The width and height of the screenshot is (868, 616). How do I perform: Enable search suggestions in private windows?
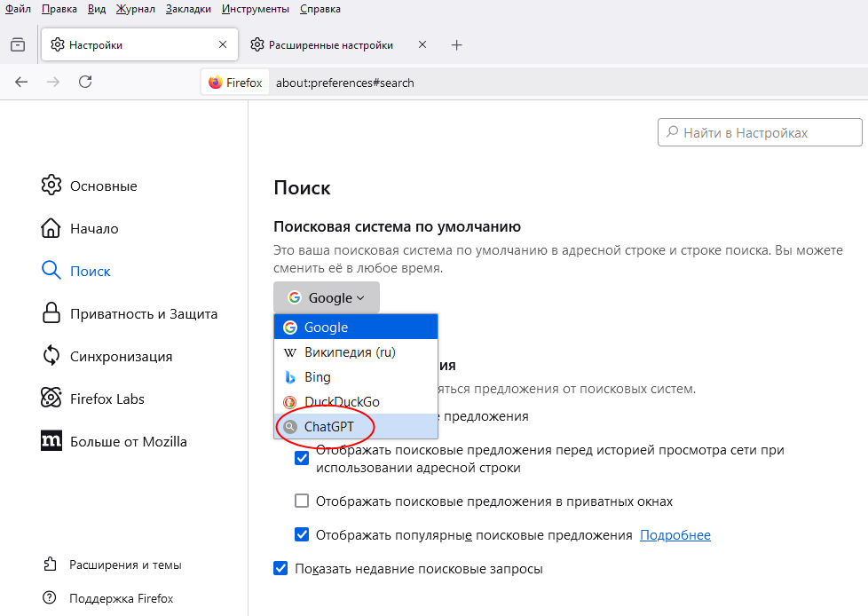302,501
